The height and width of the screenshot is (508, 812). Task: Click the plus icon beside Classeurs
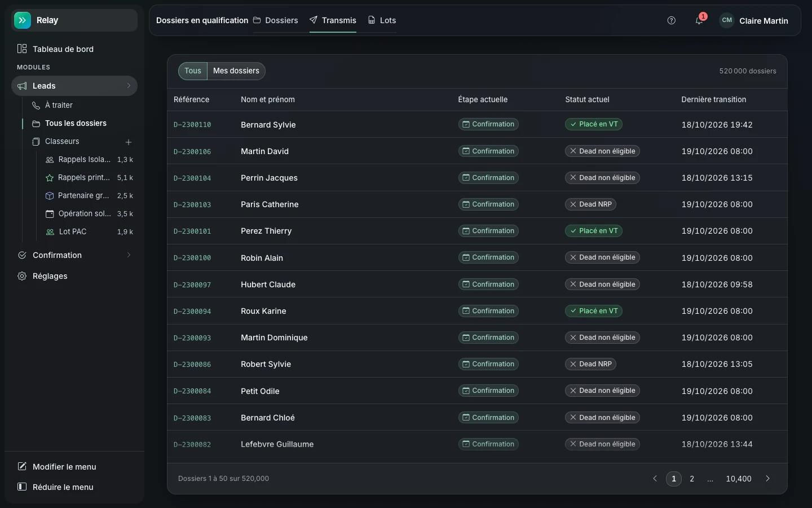tap(129, 142)
